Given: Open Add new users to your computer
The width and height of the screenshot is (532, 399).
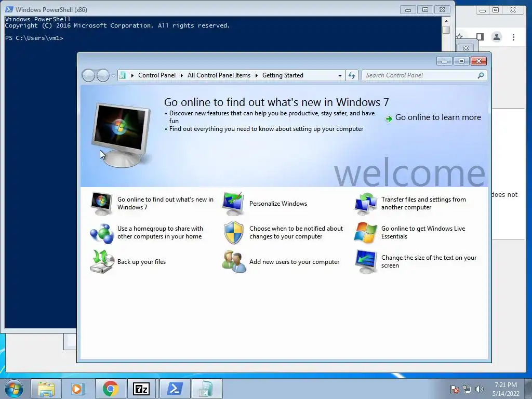Looking at the screenshot, I should [x=294, y=262].
